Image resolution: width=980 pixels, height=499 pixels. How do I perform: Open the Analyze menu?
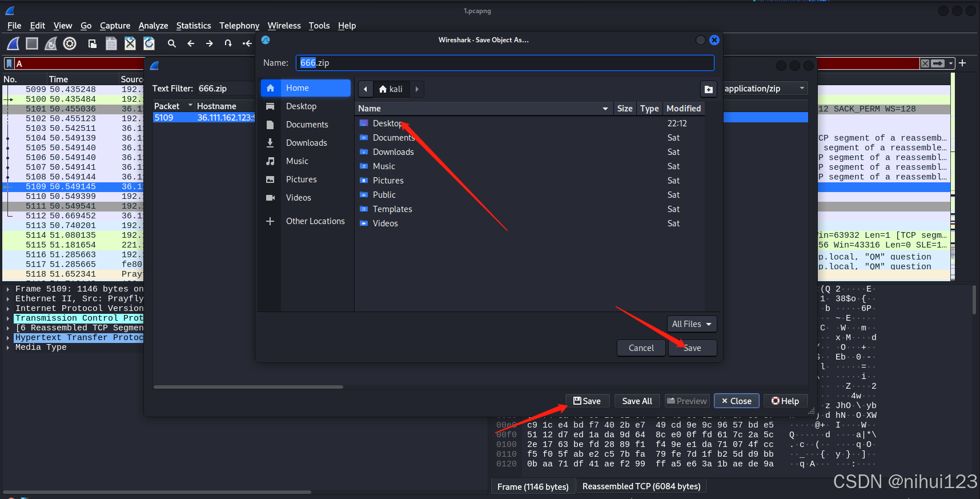coord(153,26)
